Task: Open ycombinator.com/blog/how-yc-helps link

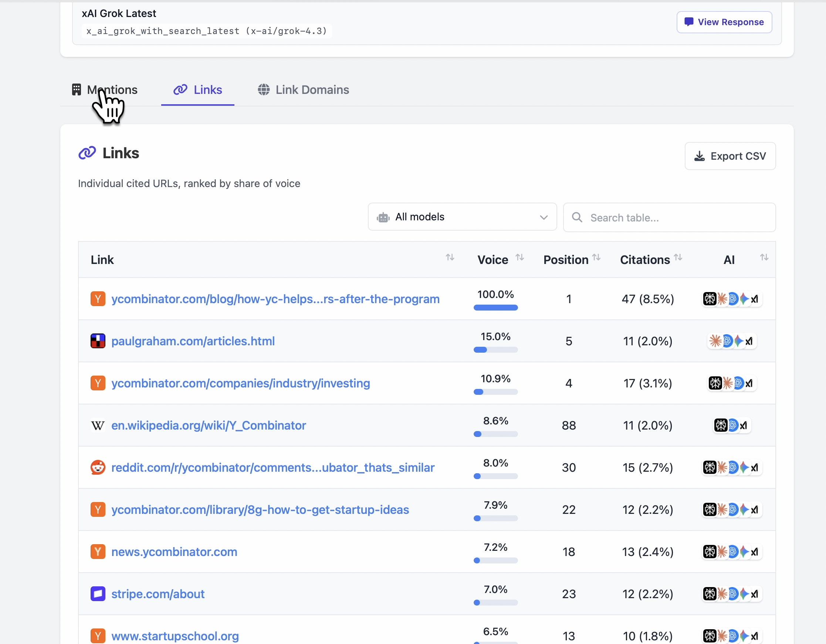Action: tap(275, 299)
